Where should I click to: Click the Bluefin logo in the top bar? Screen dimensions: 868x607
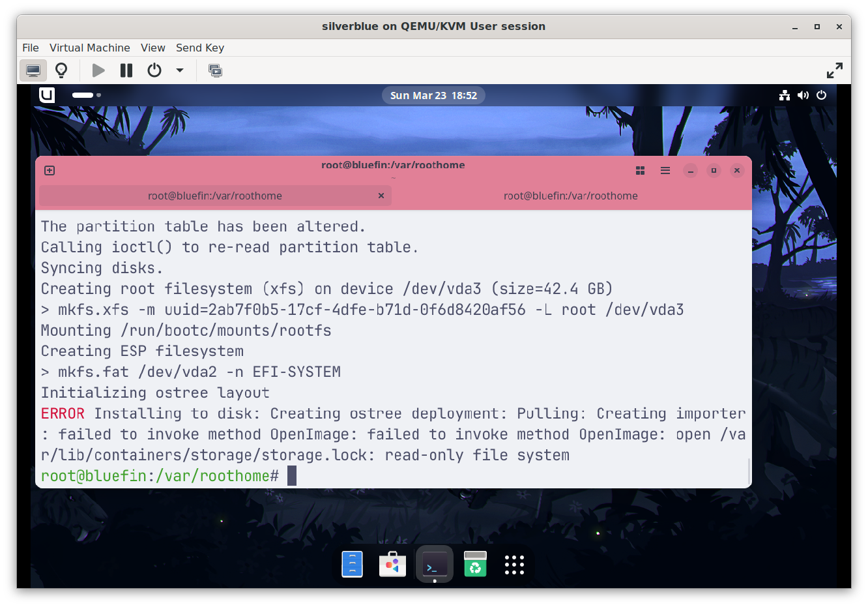pos(47,95)
